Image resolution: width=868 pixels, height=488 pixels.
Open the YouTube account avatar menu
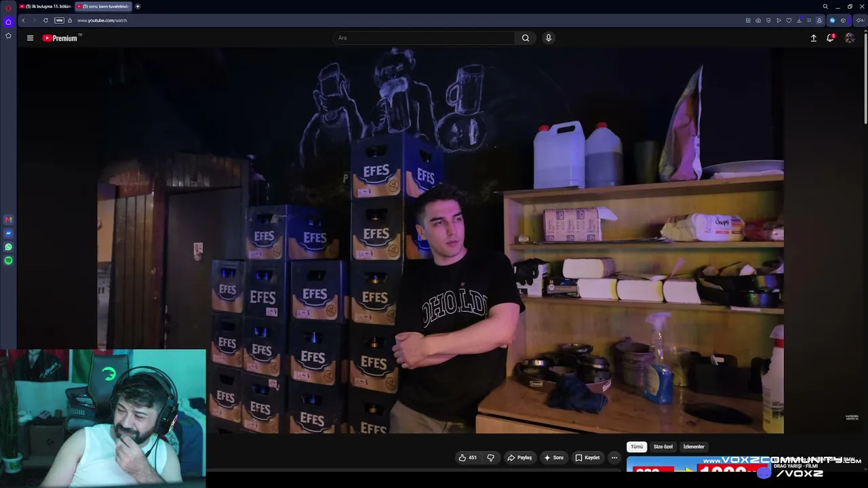[x=850, y=38]
